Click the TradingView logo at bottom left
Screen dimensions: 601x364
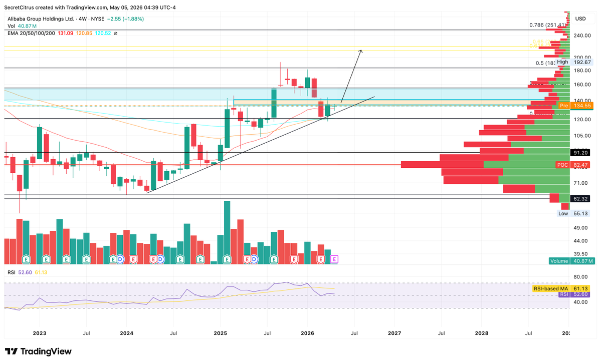(x=38, y=351)
